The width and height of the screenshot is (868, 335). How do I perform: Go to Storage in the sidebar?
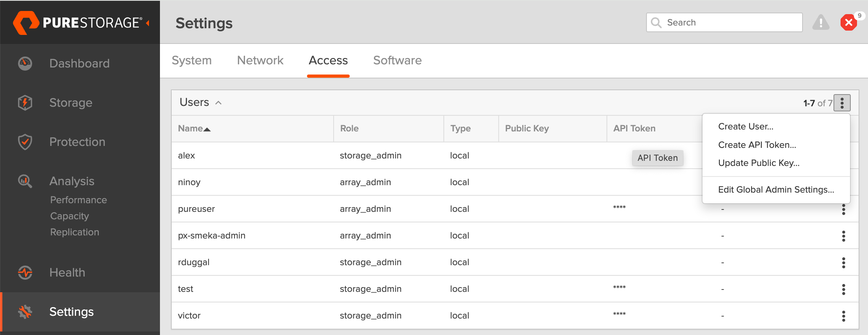click(x=71, y=103)
